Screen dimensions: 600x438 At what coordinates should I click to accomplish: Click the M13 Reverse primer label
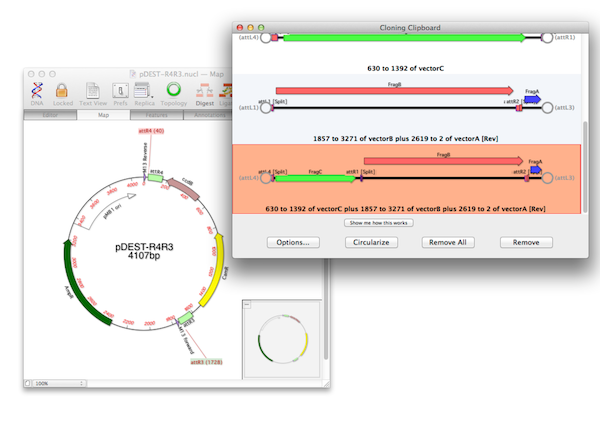coord(145,157)
